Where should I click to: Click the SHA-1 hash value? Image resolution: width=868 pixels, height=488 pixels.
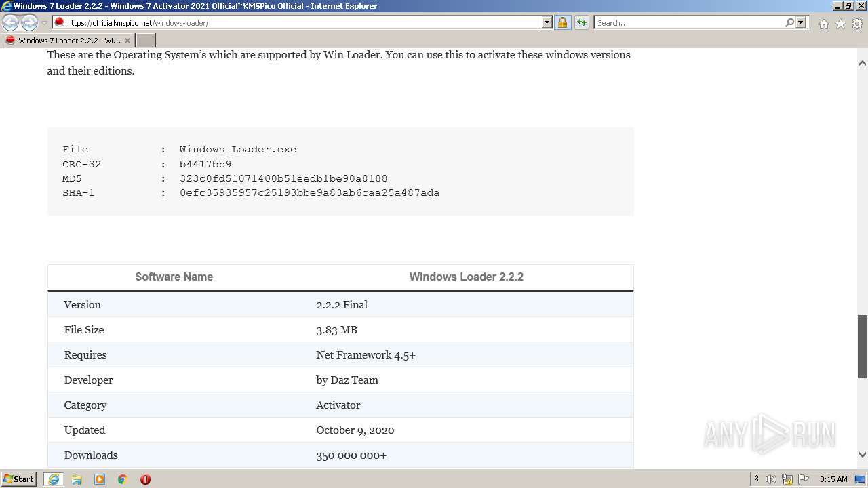(x=309, y=192)
